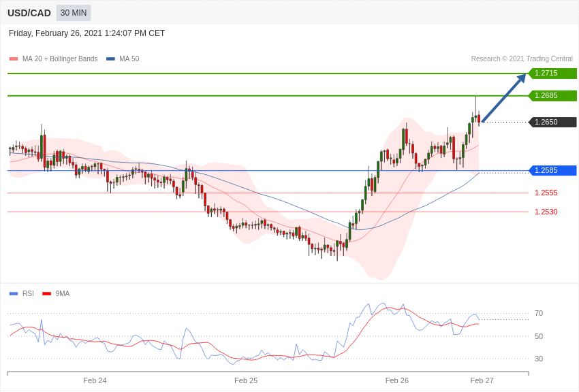Click the Research © 2021 Trading Central credit
Viewport: 579px width, 392px height.
[522, 59]
